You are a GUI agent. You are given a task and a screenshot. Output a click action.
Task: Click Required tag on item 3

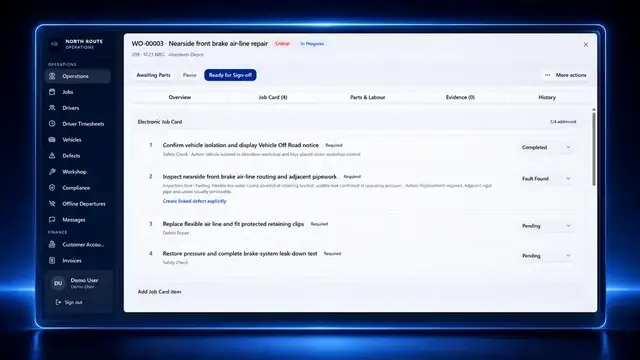tap(319, 224)
